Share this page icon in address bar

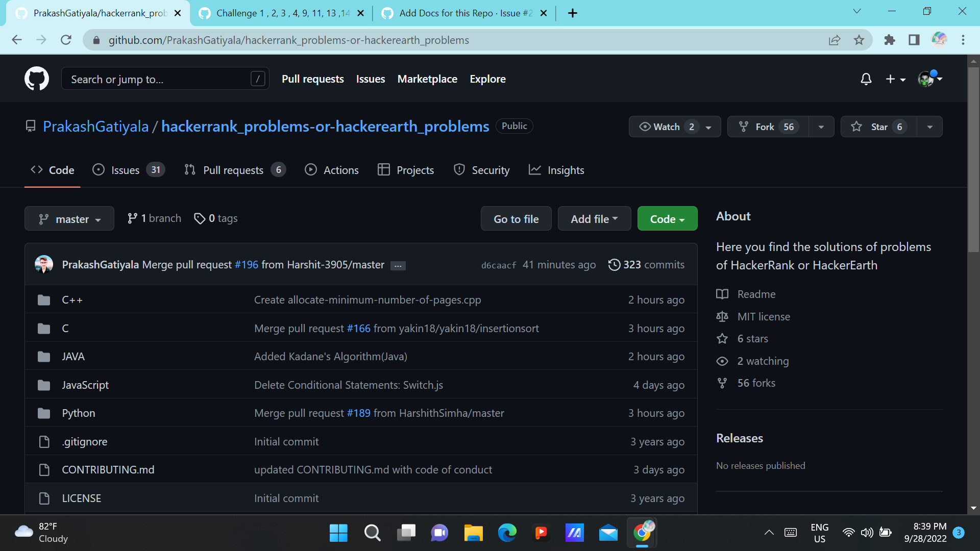[835, 40]
